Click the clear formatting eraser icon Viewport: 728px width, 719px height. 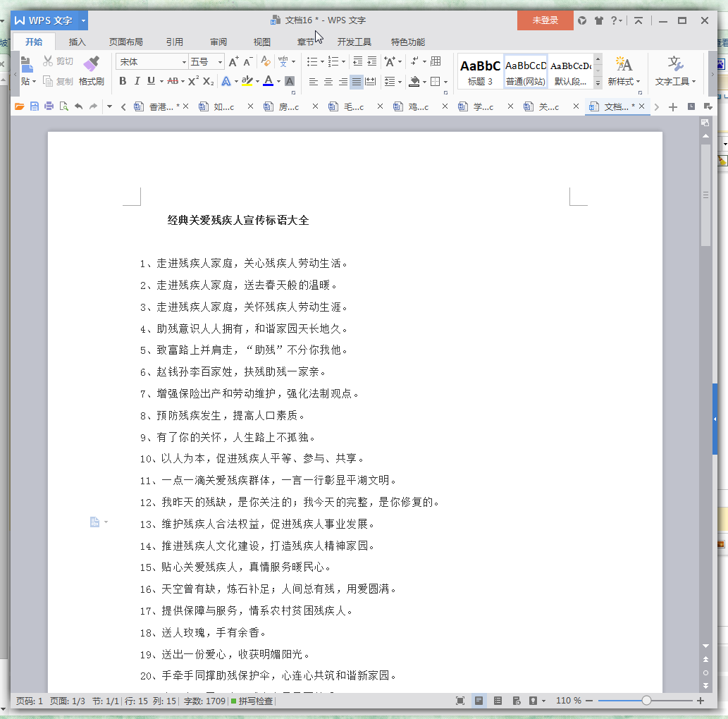click(x=266, y=61)
